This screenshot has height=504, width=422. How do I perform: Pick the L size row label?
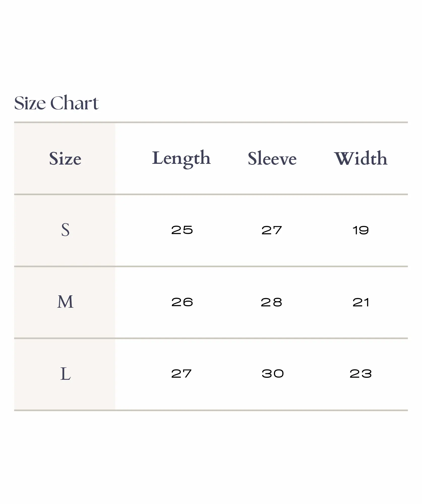pyautogui.click(x=65, y=373)
